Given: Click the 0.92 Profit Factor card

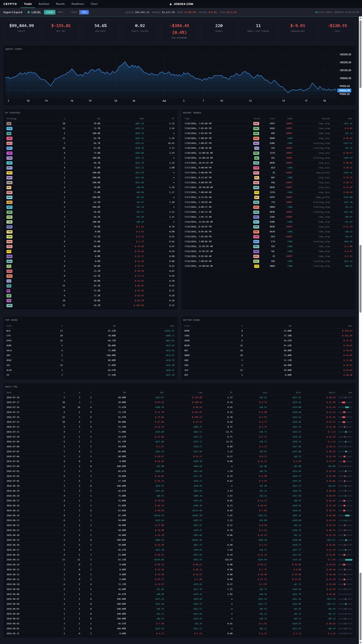Looking at the screenshot, I should [x=140, y=31].
